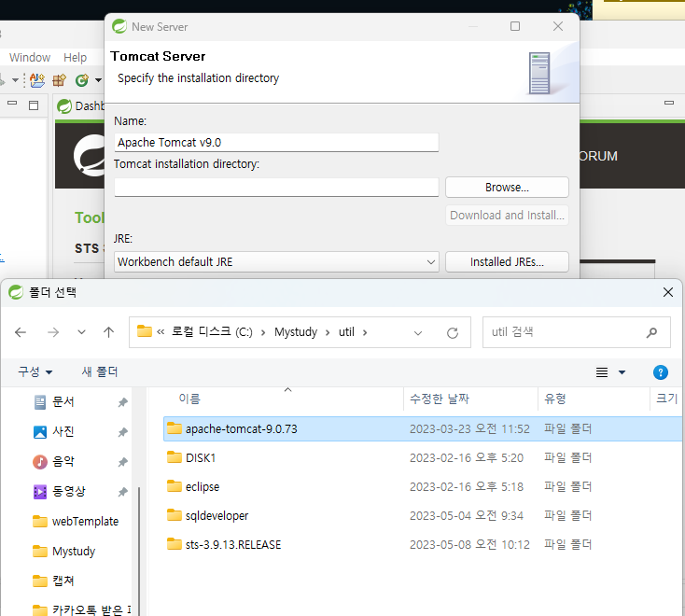The image size is (685, 616).
Task: Click util in the address breadcrumb
Action: [x=346, y=332]
